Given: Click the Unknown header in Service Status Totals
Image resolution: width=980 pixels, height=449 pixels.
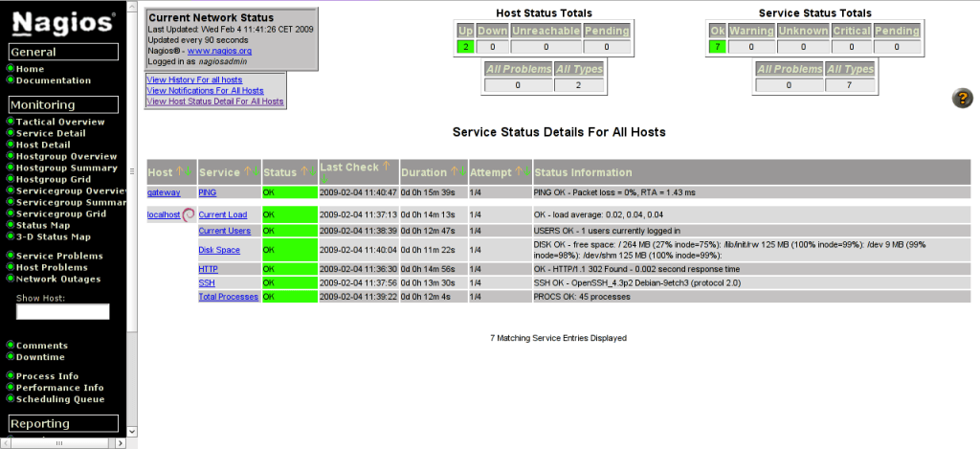Looking at the screenshot, I should coord(803,31).
